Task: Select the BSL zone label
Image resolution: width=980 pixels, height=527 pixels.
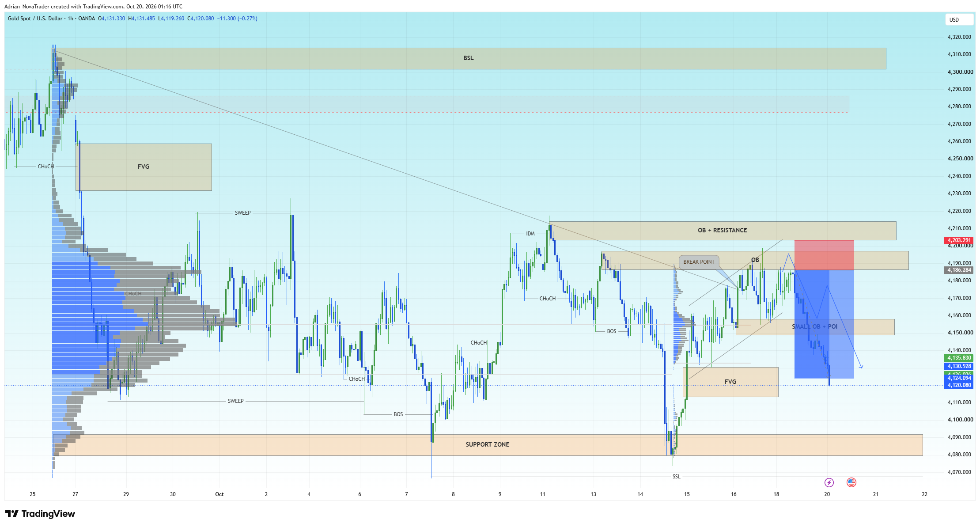Action: 468,58
